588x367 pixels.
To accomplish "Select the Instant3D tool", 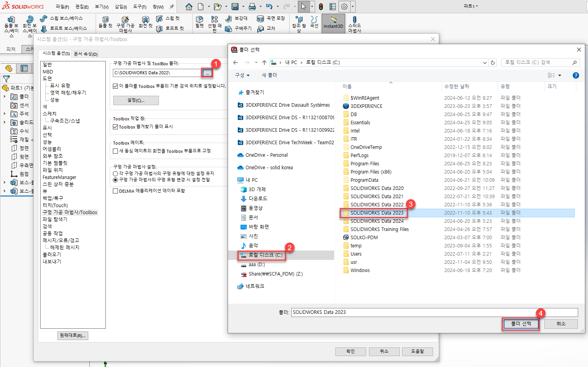I will point(333,23).
